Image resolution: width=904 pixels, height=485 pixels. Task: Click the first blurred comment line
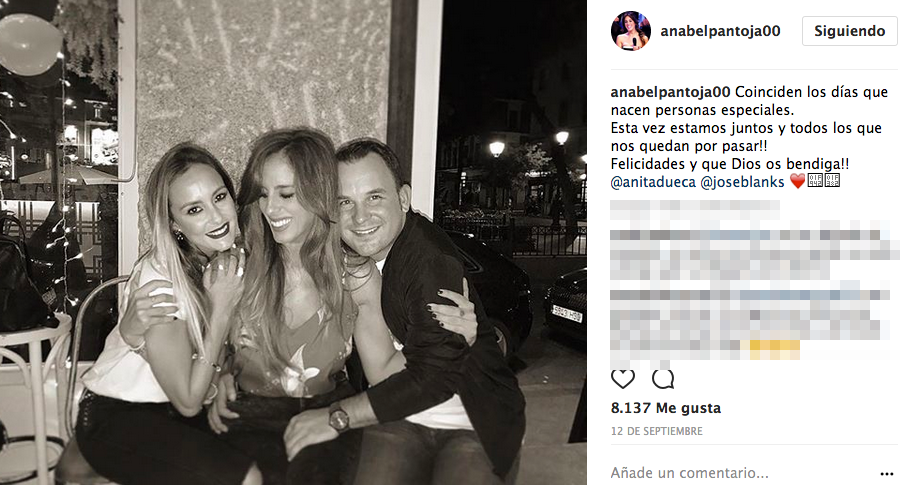pos(695,207)
